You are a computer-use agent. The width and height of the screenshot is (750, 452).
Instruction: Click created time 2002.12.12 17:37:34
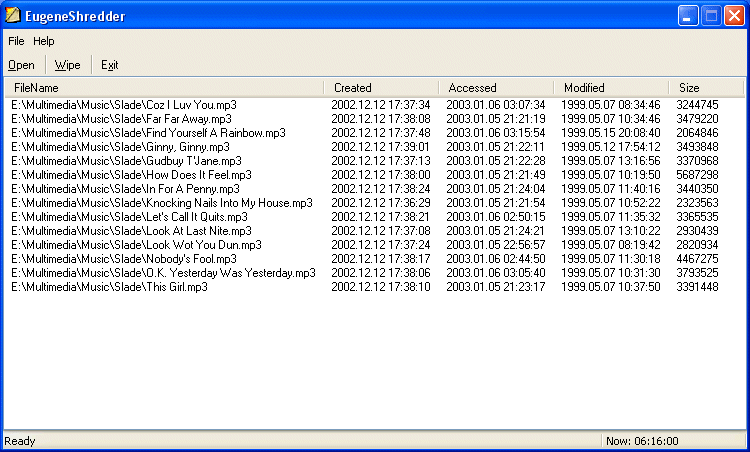(381, 105)
